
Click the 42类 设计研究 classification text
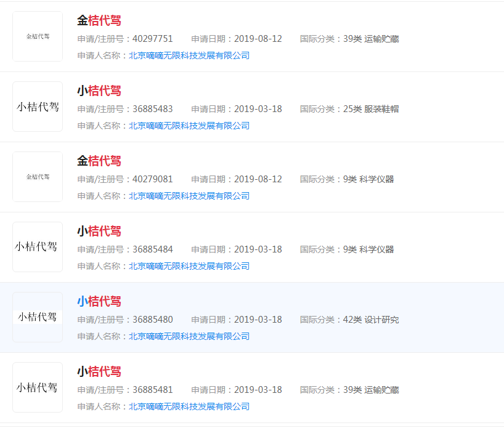(x=371, y=320)
